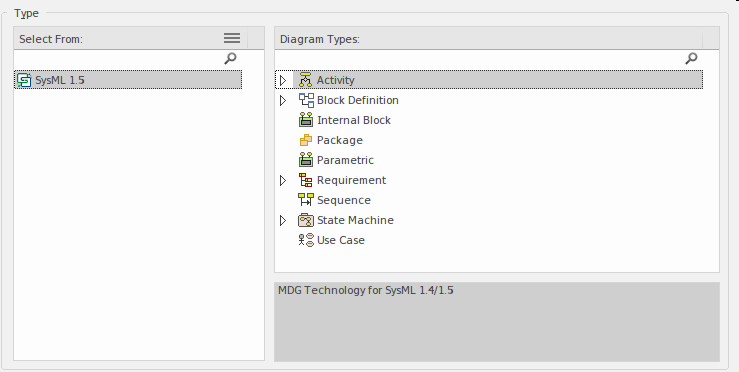Viewport: 739px width, 372px height.
Task: Click the Sequence diagram icon
Action: pos(306,200)
